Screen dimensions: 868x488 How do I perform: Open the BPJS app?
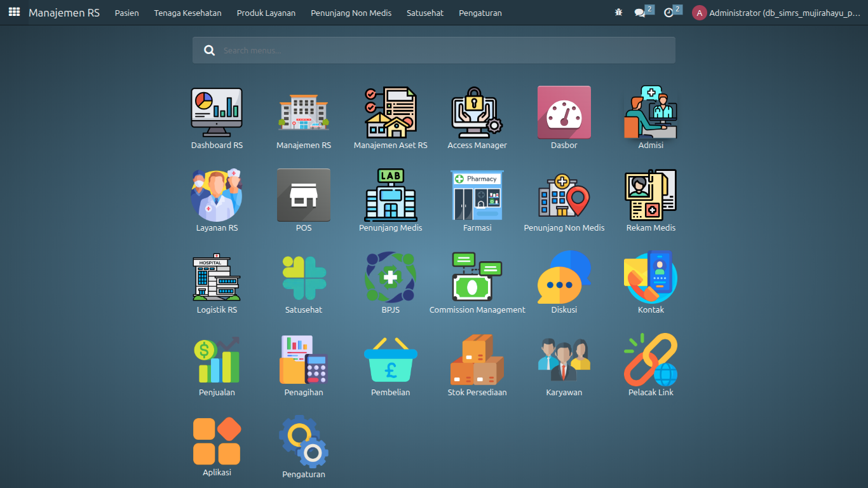(390, 278)
